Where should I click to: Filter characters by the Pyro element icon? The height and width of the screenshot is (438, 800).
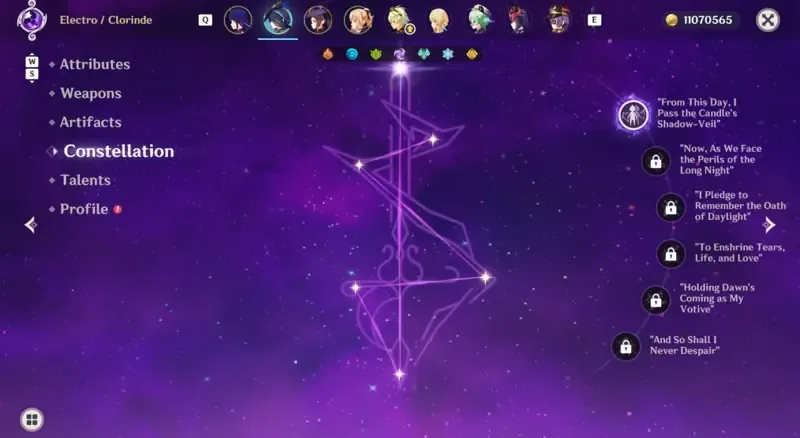point(328,54)
